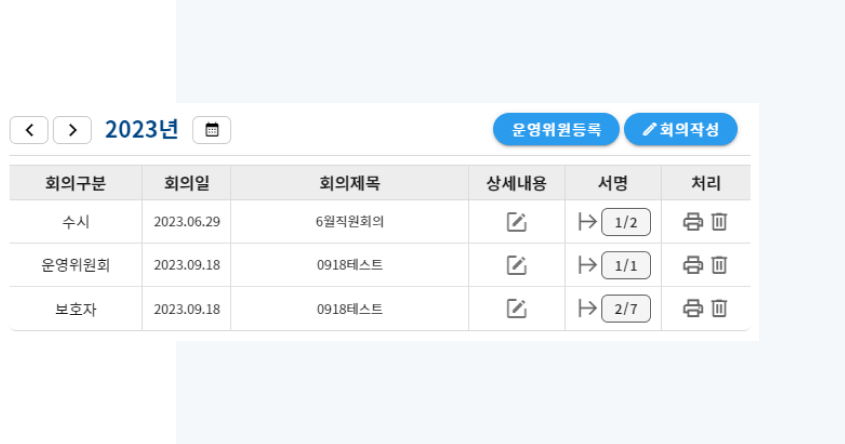Viewport: 845px width, 444px height.
Task: Print the 6월직원회의 meeting record
Action: coord(693,221)
